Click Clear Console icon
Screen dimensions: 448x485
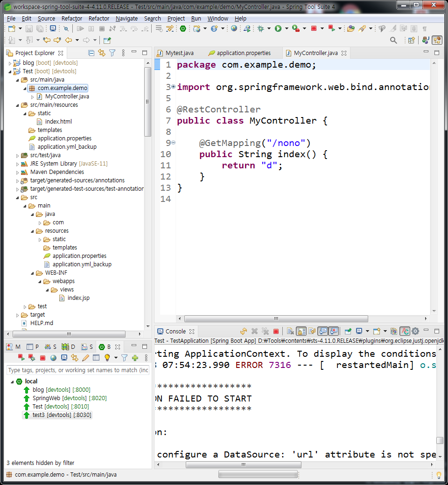[x=290, y=331]
